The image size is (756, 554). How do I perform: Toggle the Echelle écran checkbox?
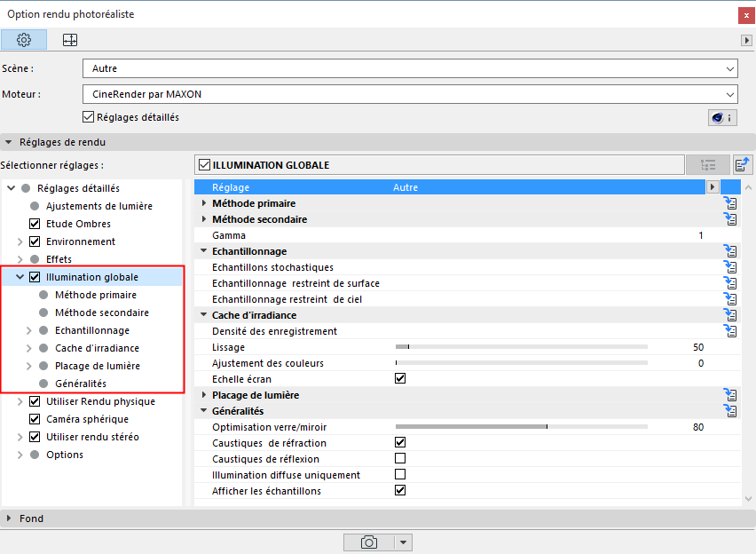(400, 378)
